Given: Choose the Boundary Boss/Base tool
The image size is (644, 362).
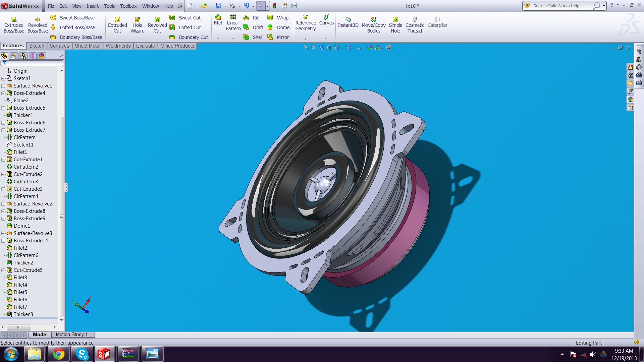Looking at the screenshot, I should pyautogui.click(x=76, y=37).
